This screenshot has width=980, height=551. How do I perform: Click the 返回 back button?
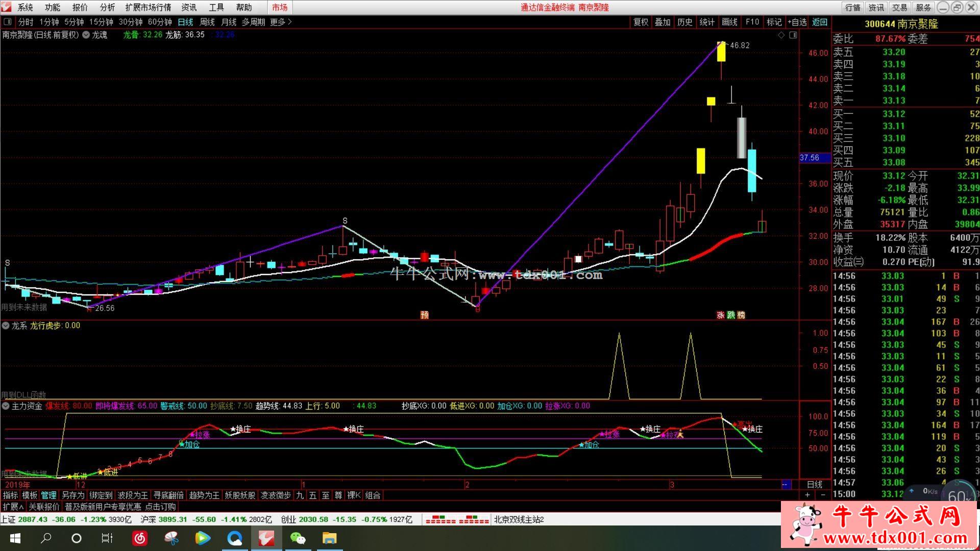[x=820, y=22]
